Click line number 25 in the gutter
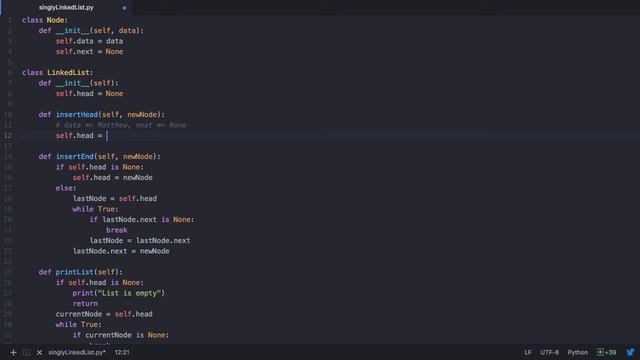This screenshot has height=360, width=640. pyautogui.click(x=8, y=272)
